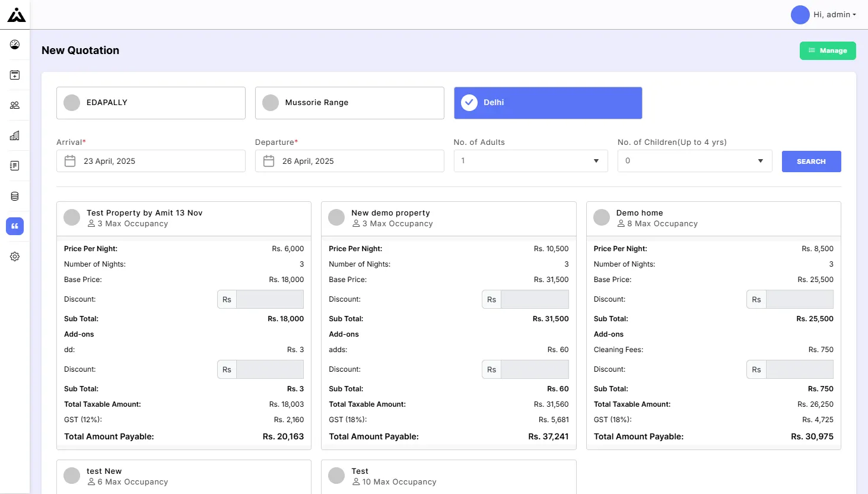Open the Arrival date field

click(151, 161)
